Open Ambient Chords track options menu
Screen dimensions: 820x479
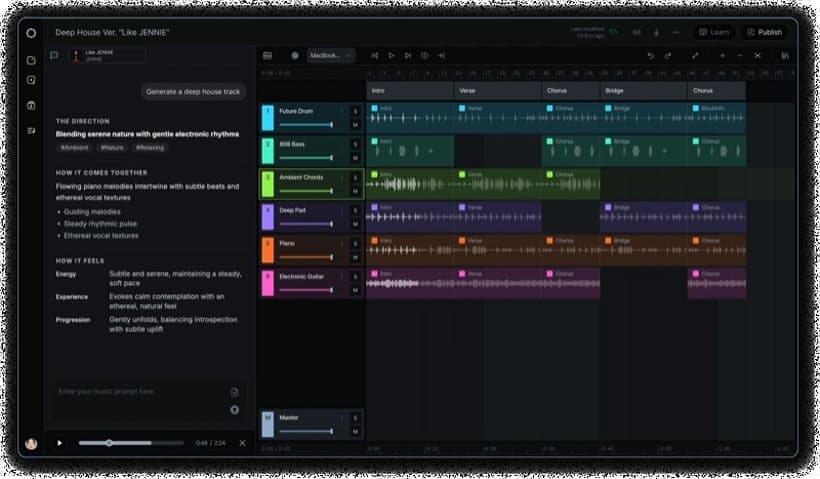[x=343, y=178]
